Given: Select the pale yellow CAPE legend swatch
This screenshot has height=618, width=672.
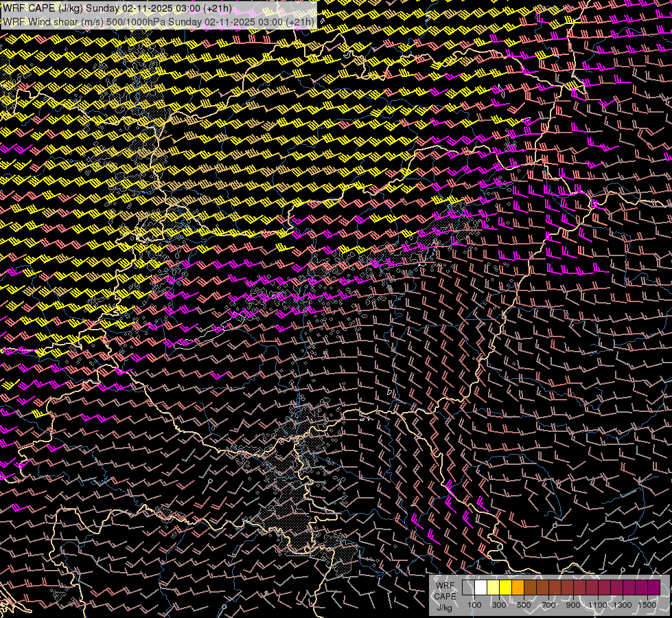Looking at the screenshot, I should (494, 587).
